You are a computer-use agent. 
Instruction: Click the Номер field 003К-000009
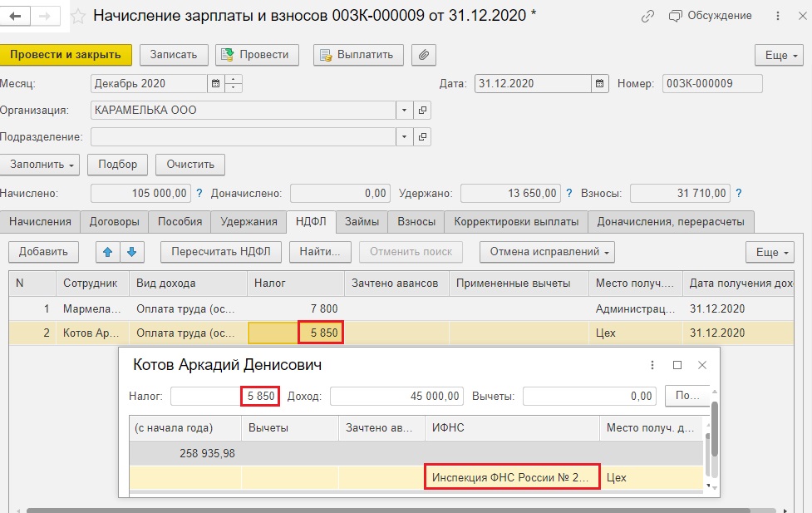(712, 83)
